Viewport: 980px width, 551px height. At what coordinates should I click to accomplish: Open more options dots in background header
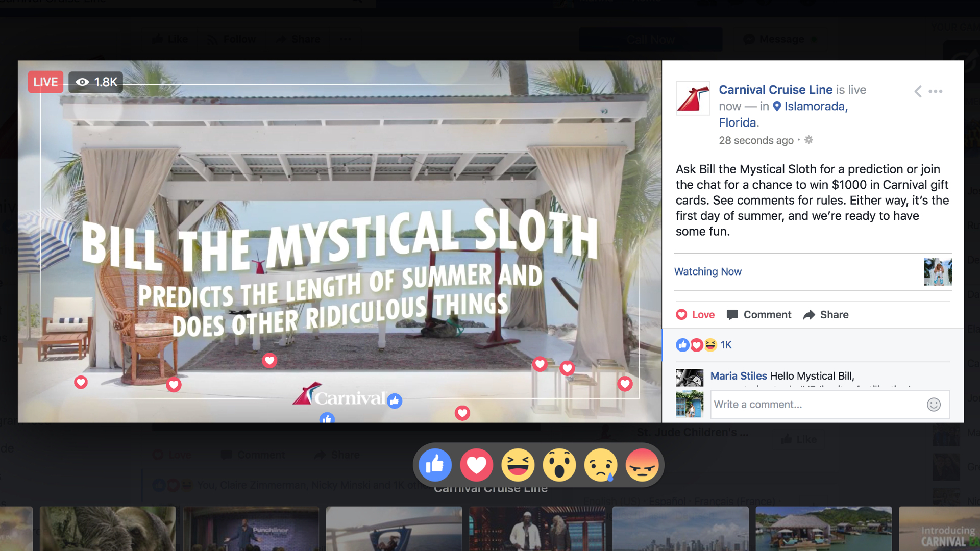tap(346, 39)
